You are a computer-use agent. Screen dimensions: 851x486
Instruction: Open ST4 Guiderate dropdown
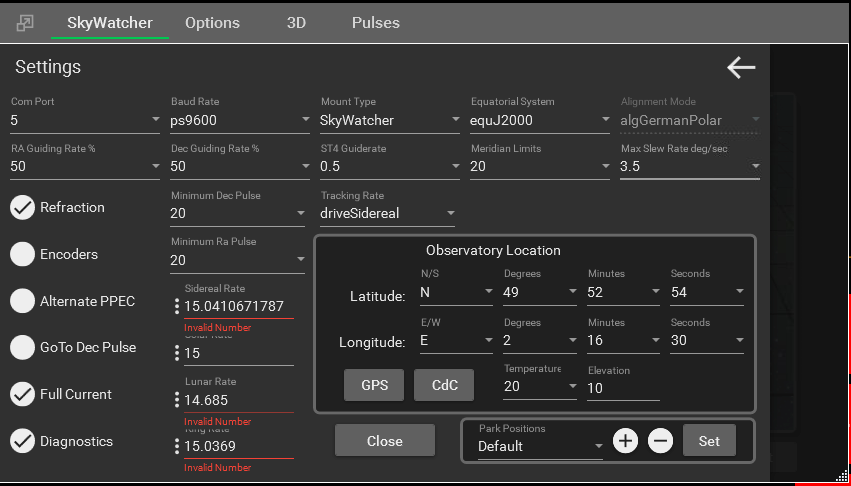pyautogui.click(x=390, y=166)
